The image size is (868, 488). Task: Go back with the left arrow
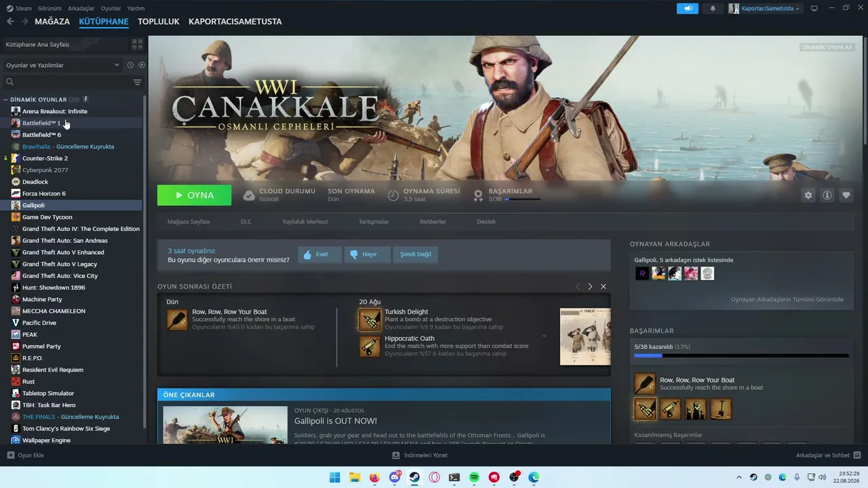point(10,22)
